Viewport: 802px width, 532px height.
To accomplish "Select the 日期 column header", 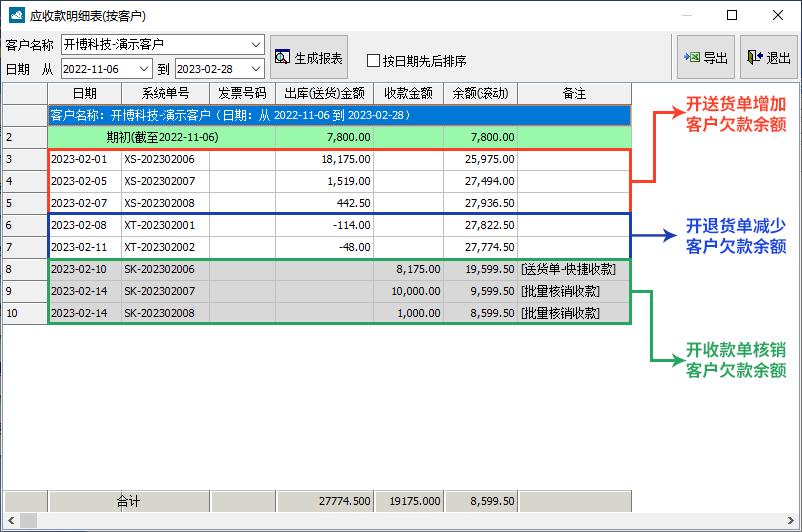I will (84, 93).
